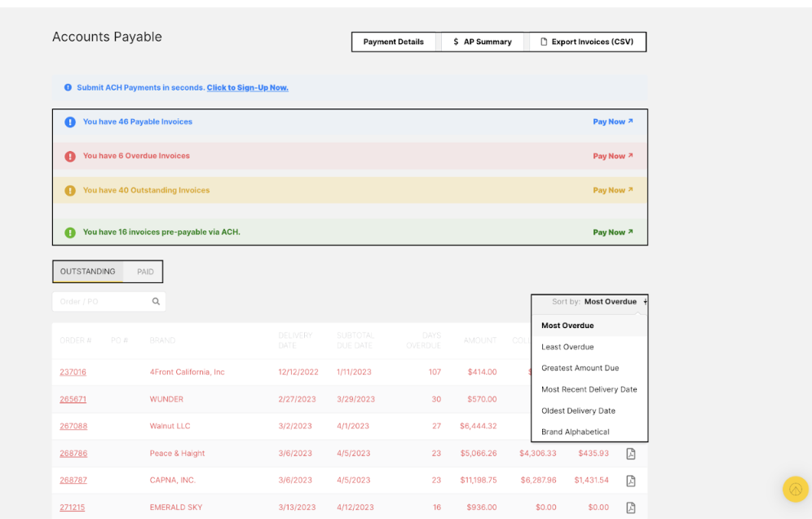
Task: Click the yellow scroll-to-top circle button
Action: click(x=795, y=489)
